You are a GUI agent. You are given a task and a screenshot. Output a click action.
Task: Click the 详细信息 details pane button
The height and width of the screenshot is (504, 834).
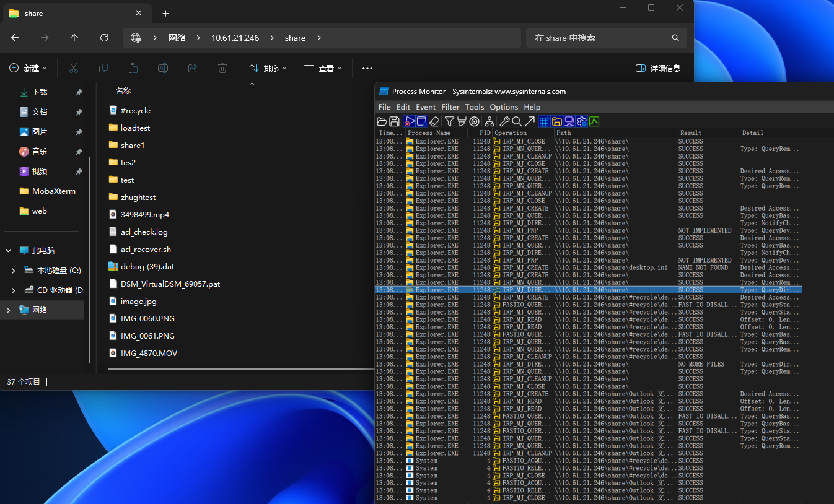click(x=658, y=68)
